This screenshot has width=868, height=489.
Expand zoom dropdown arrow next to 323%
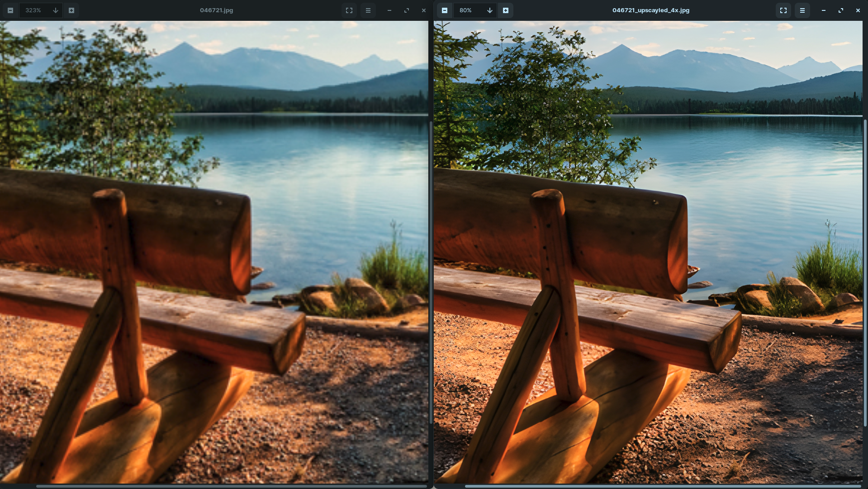click(55, 10)
